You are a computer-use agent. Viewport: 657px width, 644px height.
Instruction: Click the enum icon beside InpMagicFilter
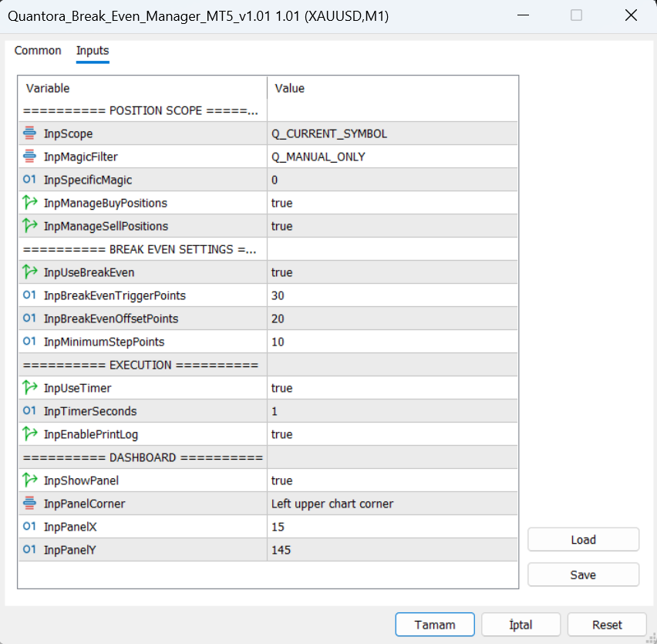29,157
